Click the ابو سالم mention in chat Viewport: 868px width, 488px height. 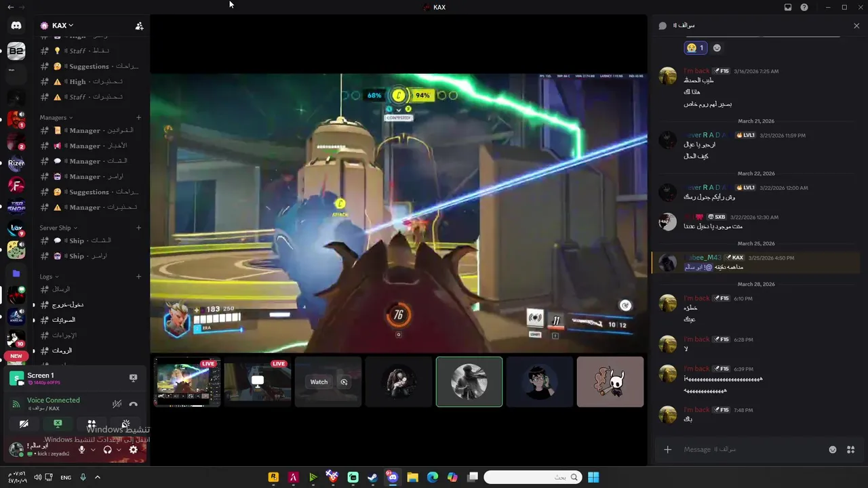coord(698,268)
